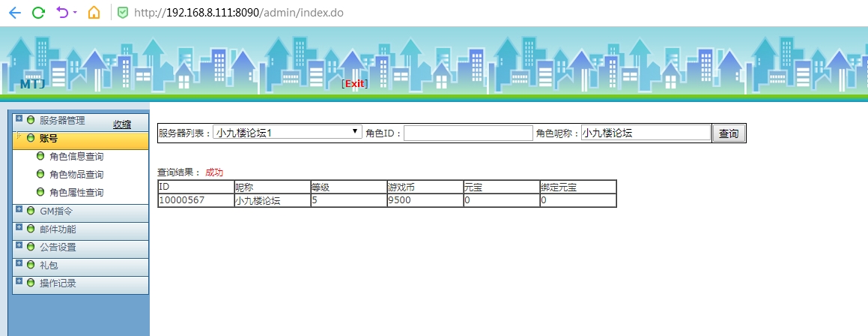Click the browser home icon
This screenshot has width=868, height=336.
click(x=94, y=13)
